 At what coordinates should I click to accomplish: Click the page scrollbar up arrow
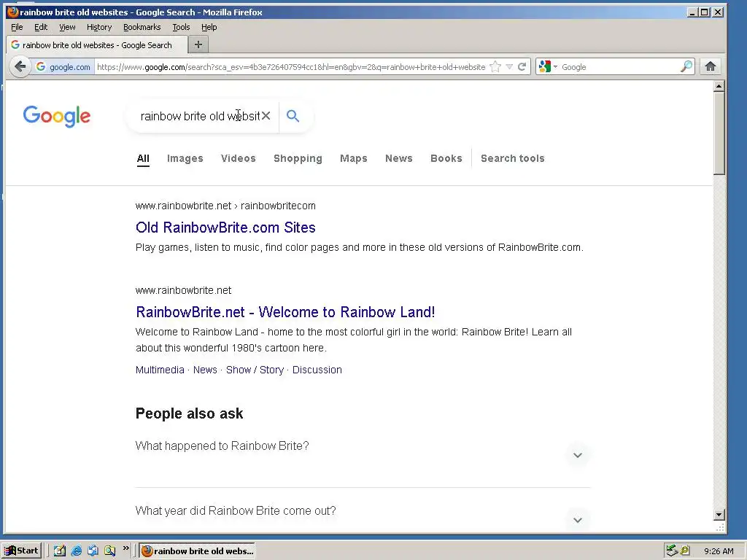click(x=719, y=86)
